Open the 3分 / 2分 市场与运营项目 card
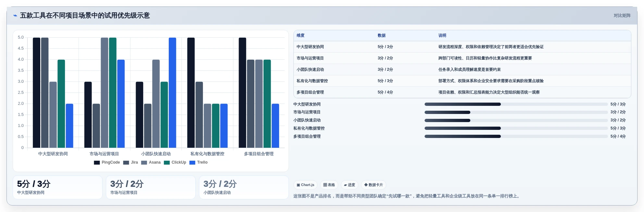Screen dimensions: 644x212 click(151, 187)
